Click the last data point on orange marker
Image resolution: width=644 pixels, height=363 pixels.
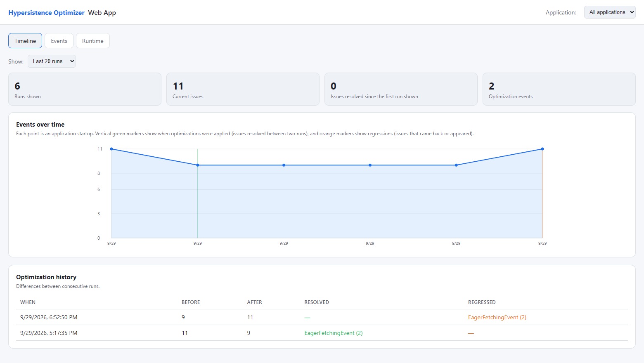[542, 149]
